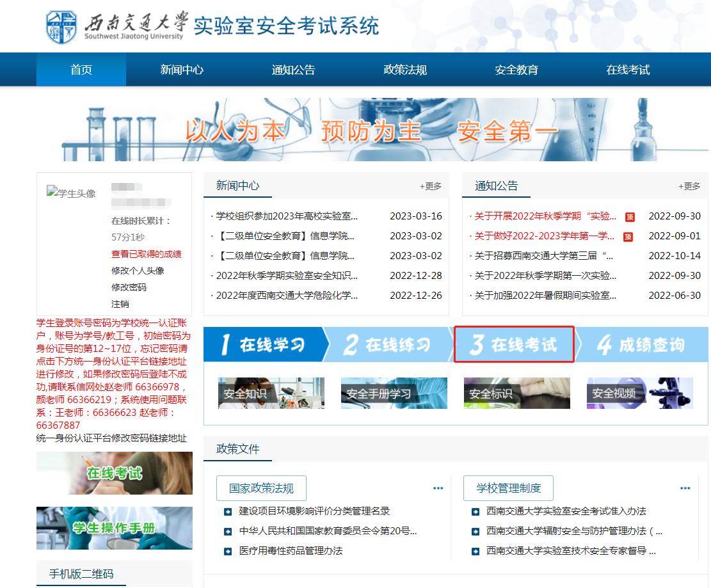Viewport: 711px width, 588px height.
Task: Open the 在线考试 navigation menu item
Action: pos(628,70)
